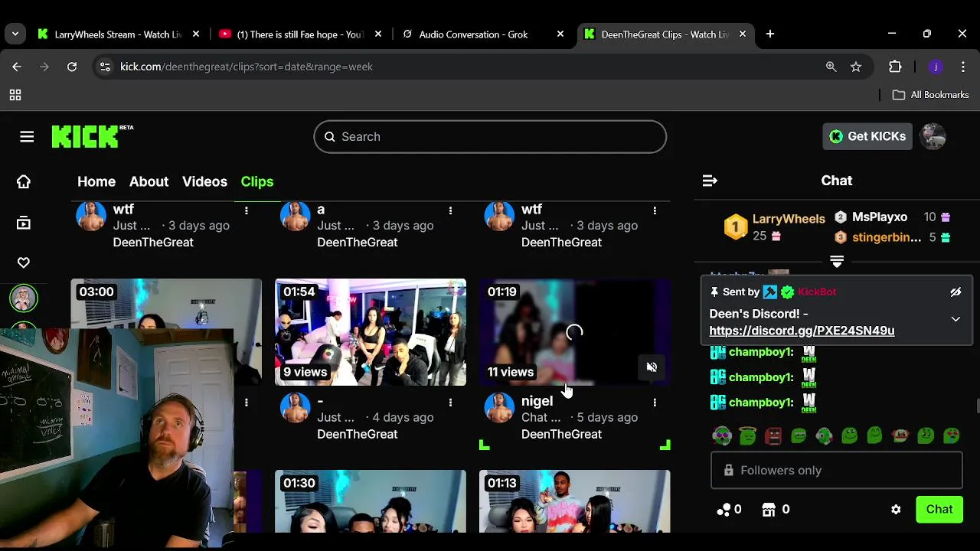The image size is (980, 551).
Task: Open the tab search dropdown arrow
Action: click(x=15, y=34)
